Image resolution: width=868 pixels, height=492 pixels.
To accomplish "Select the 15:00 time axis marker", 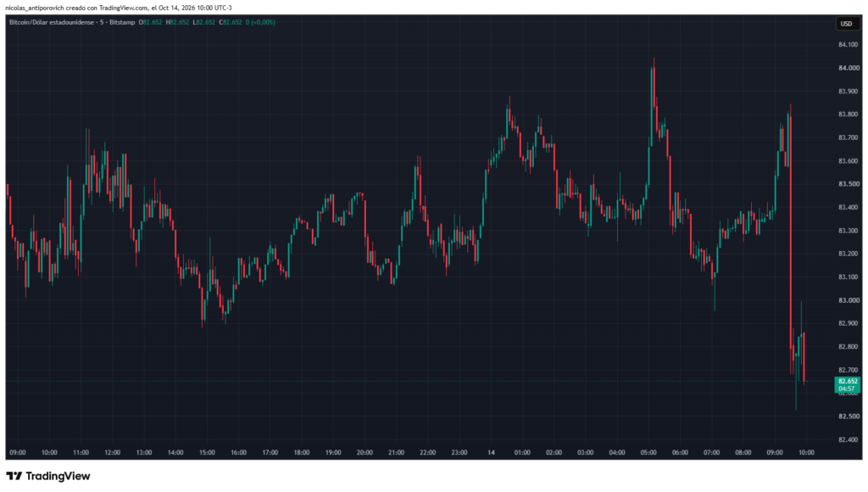I will point(207,453).
